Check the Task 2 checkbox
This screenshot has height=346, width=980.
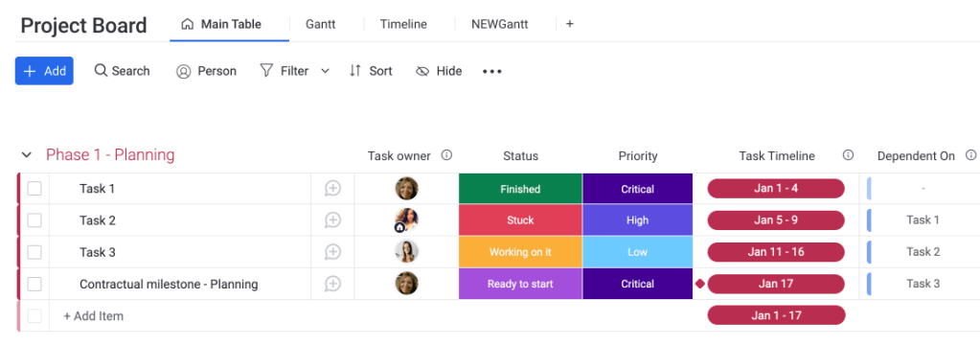(34, 220)
